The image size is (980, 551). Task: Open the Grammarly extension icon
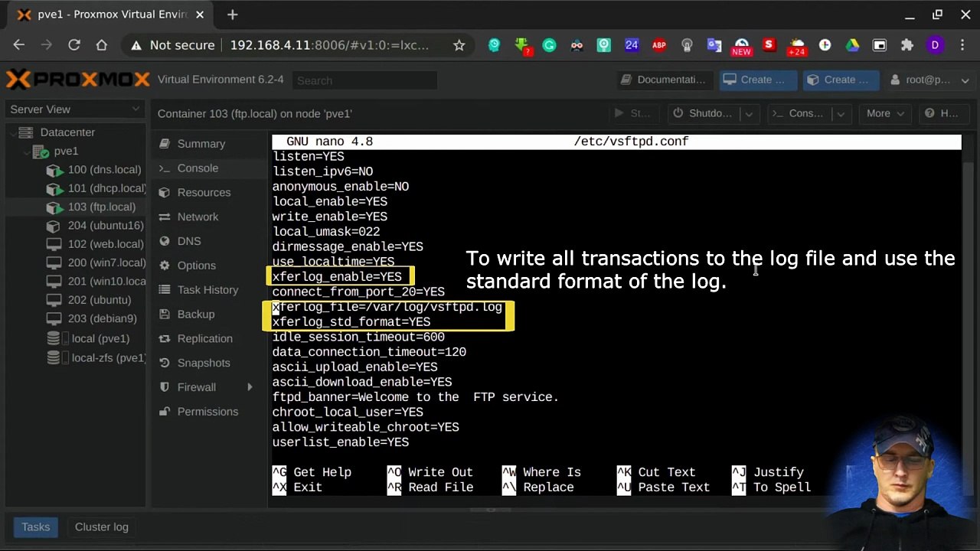click(x=549, y=45)
